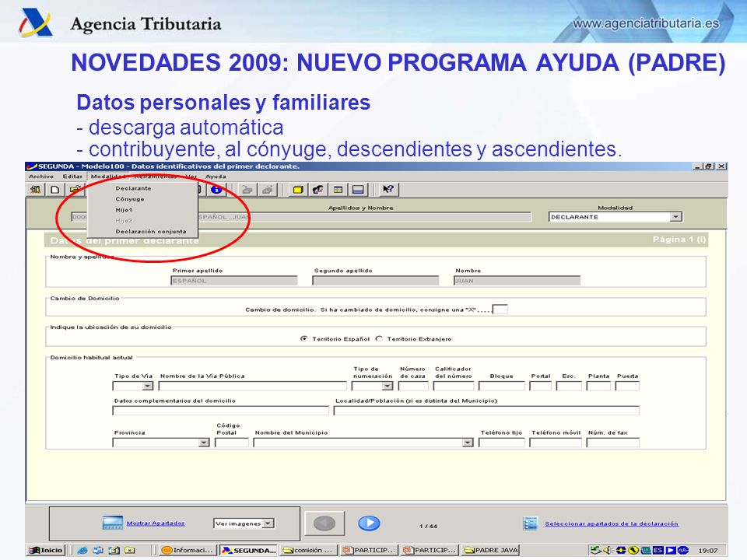Switch to the comisión taskbar folder
The height and width of the screenshot is (560, 747).
point(309,550)
